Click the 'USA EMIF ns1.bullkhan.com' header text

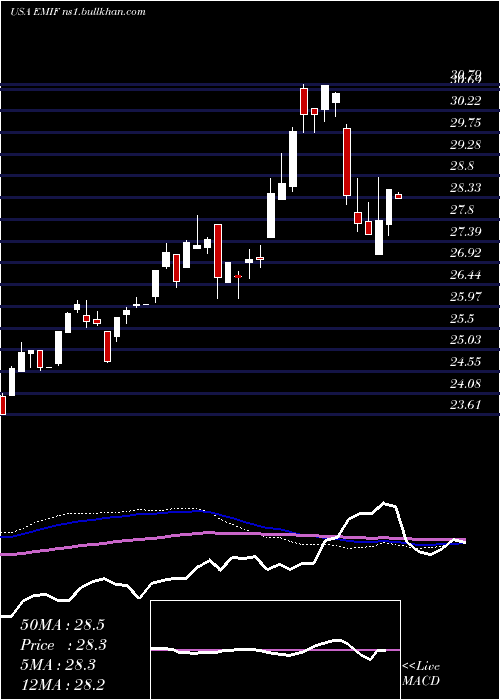coord(78,12)
